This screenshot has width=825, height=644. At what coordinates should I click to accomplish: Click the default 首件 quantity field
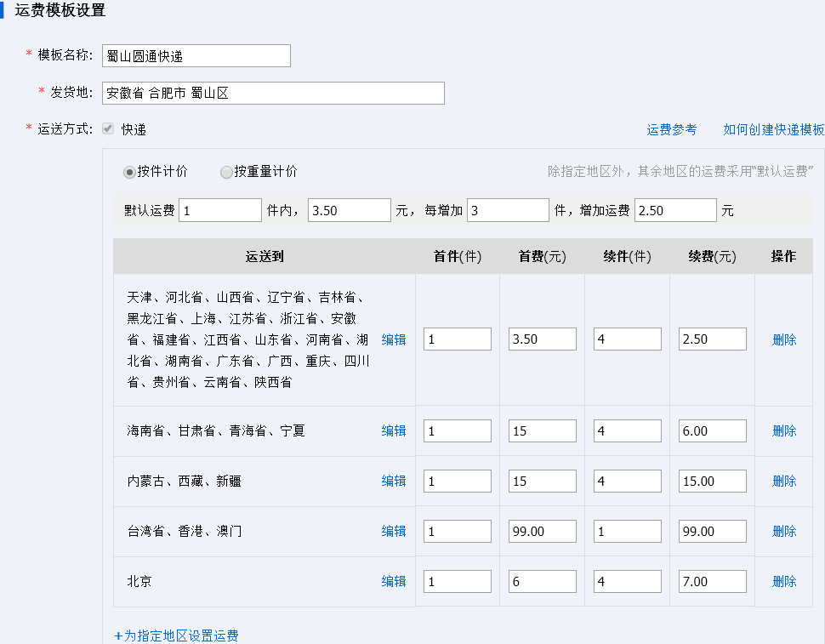[x=220, y=210]
